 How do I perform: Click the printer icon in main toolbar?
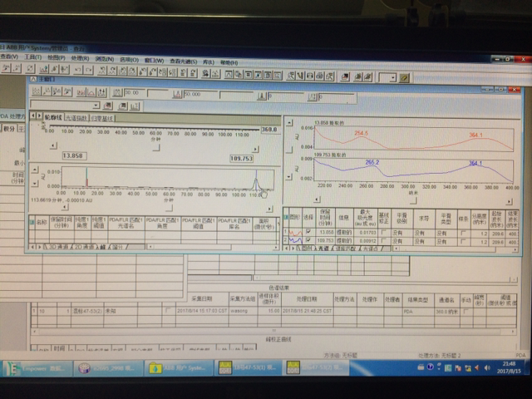(319, 76)
